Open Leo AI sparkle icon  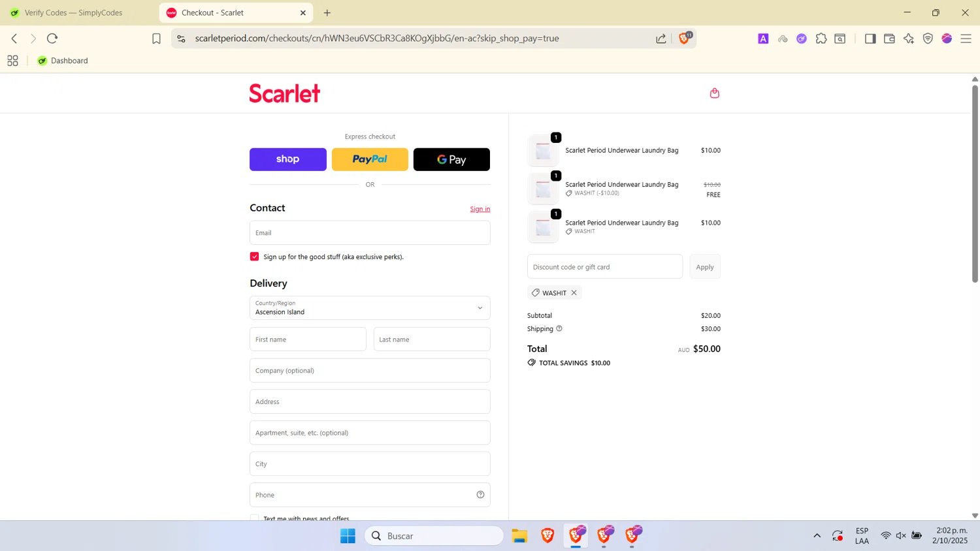point(909,39)
